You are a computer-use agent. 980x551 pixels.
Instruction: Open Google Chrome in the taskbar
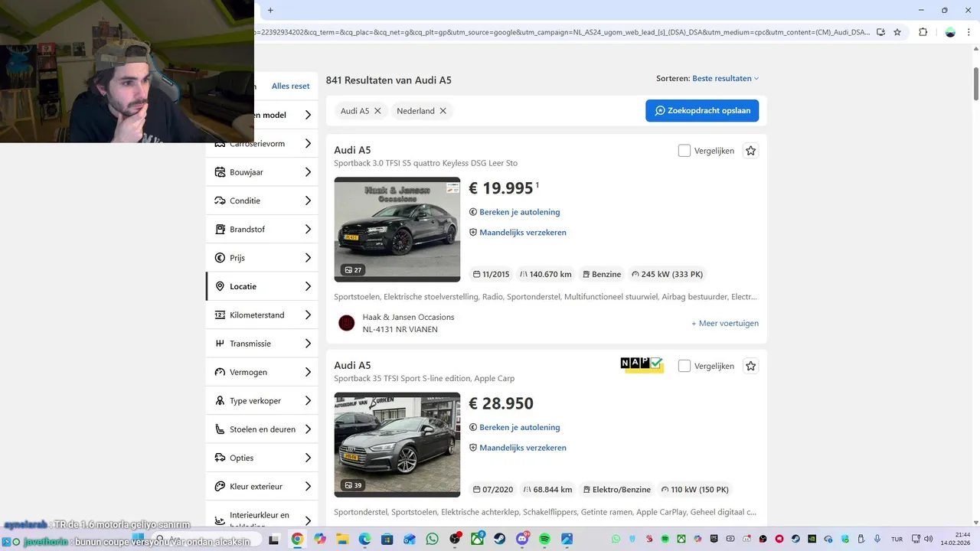pyautogui.click(x=297, y=539)
